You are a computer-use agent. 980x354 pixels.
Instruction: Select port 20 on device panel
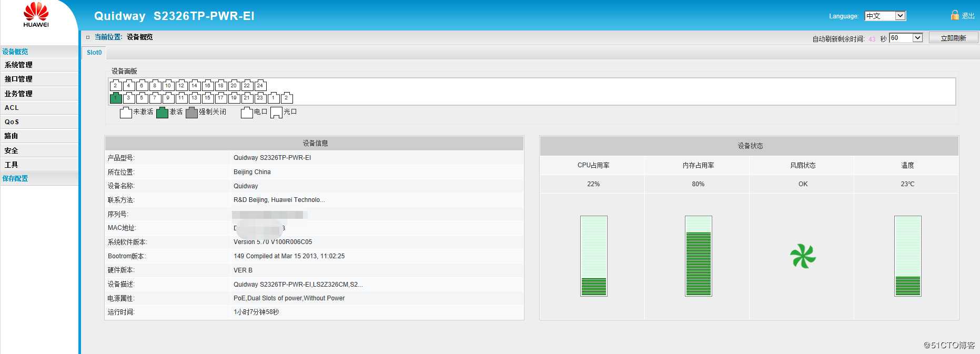point(234,85)
